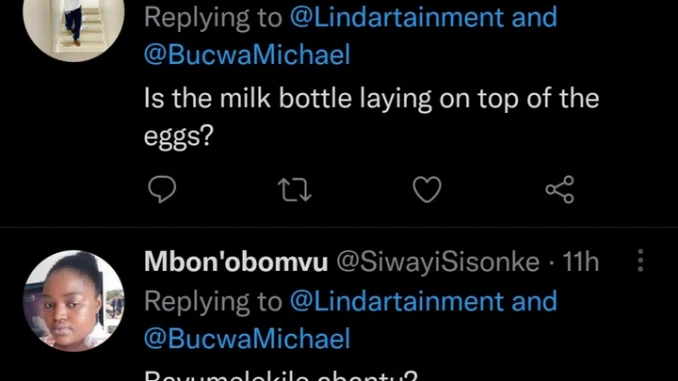
Task: Open the @SiwayiSisonke handle
Action: pos(438,263)
